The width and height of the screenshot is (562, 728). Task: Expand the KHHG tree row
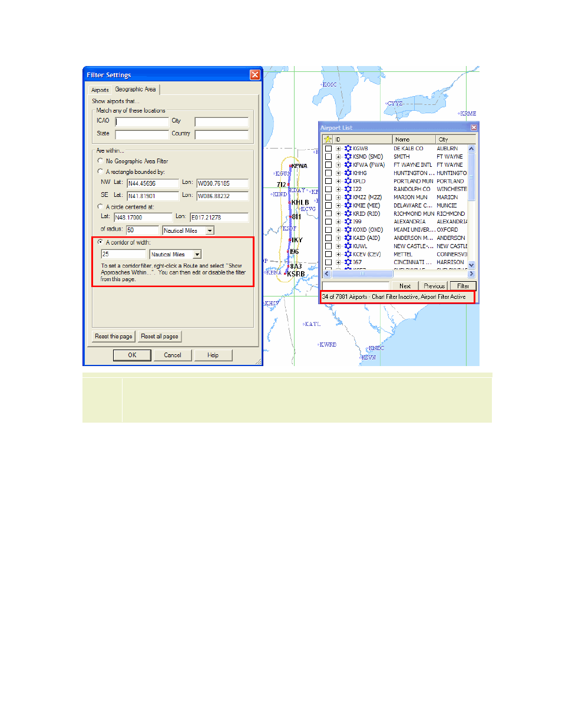339,173
